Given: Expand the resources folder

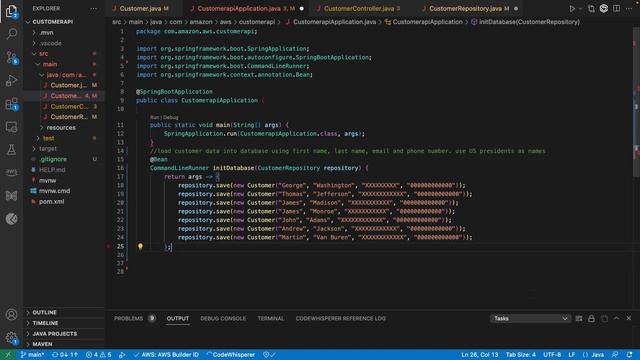Looking at the screenshot, I should (x=61, y=127).
